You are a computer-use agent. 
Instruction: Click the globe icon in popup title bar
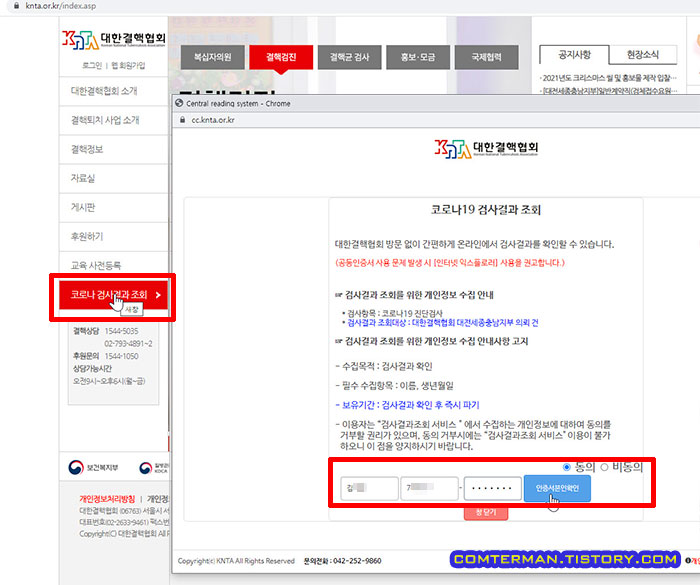click(x=179, y=103)
